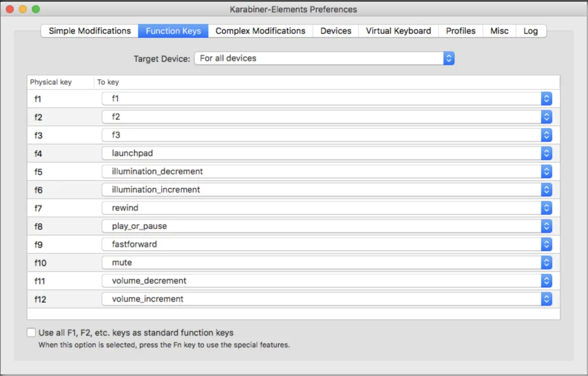This screenshot has height=376, width=588.
Task: Select the f1 physical key cell
Action: point(61,99)
